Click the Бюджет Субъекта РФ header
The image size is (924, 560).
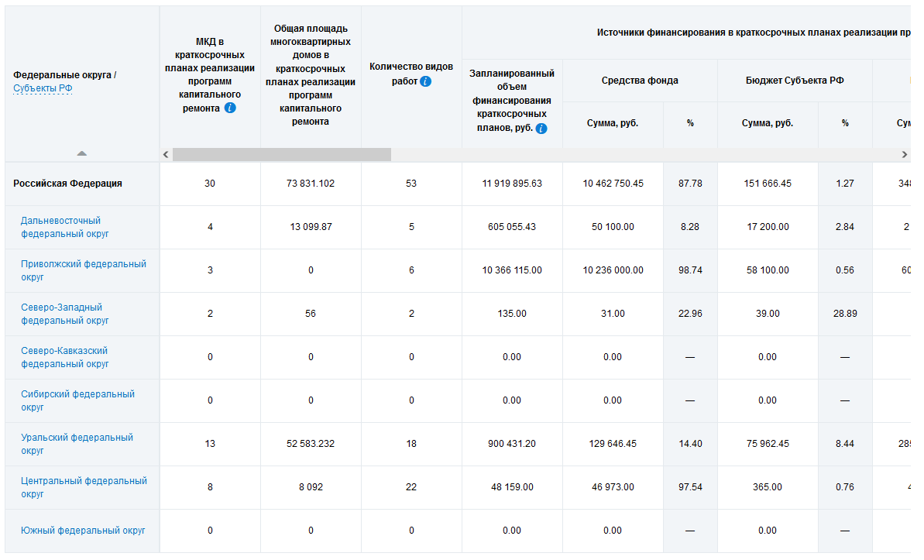(795, 81)
